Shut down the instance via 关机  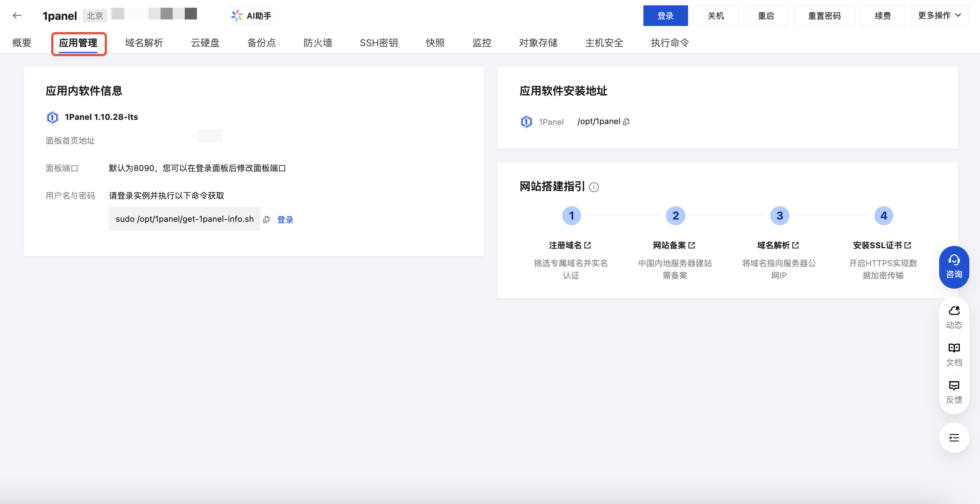pyautogui.click(x=716, y=16)
